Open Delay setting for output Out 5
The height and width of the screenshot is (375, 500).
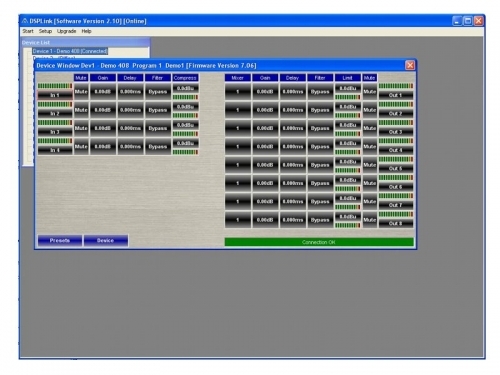pos(292,165)
